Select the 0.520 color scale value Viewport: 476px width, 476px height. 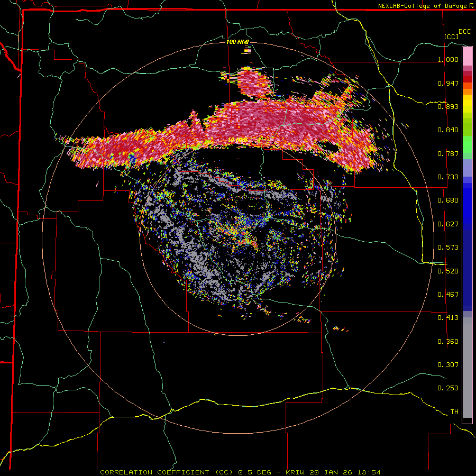coord(448,271)
